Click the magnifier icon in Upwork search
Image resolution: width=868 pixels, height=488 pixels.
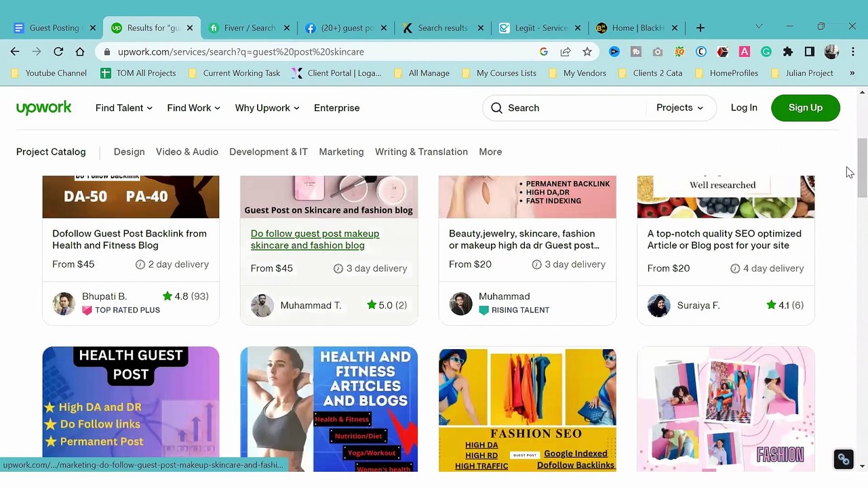point(496,108)
